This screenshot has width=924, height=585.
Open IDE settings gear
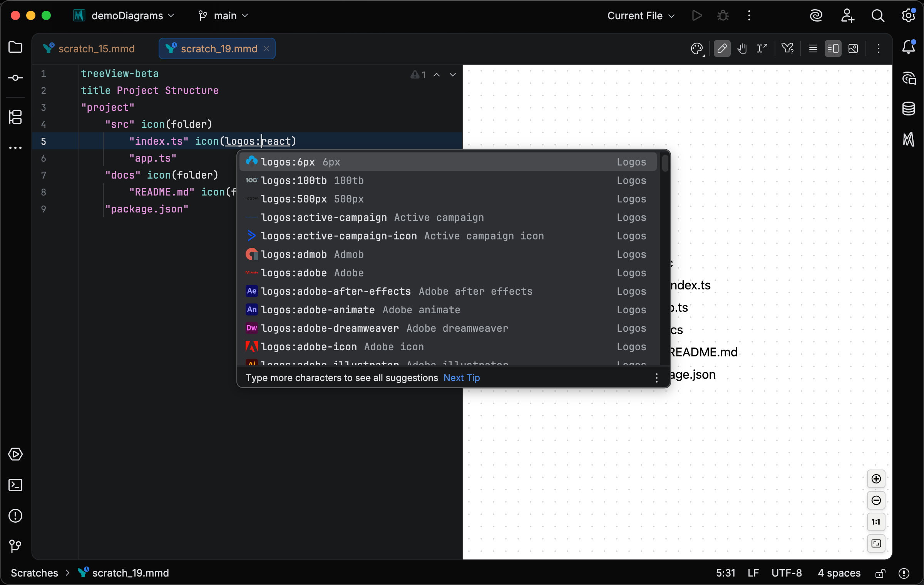tap(909, 16)
